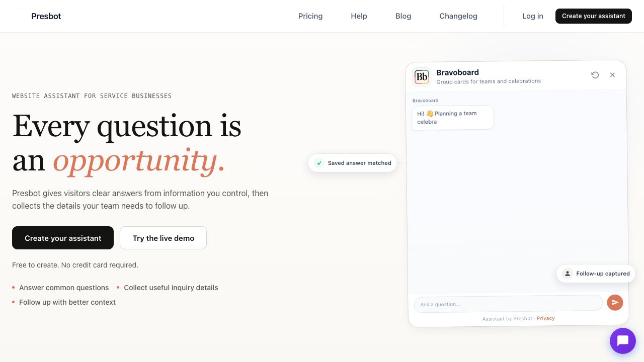
Task: Click the Bravoboard Bb logo icon
Action: pos(422,76)
